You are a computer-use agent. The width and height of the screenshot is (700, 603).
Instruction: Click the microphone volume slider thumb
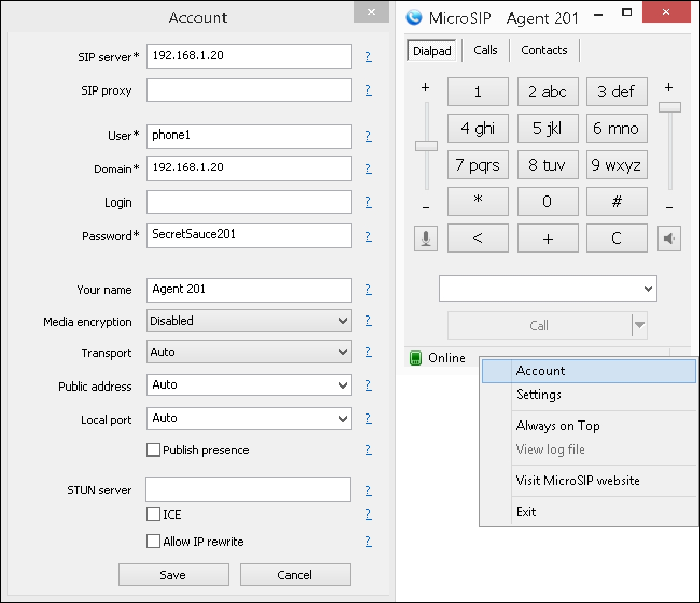[426, 146]
